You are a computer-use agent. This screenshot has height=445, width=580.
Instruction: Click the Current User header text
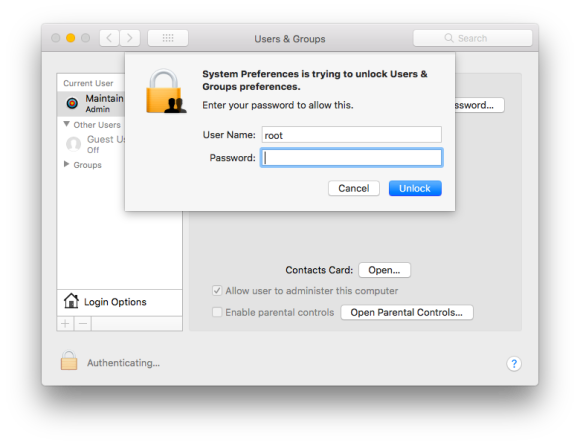point(88,83)
